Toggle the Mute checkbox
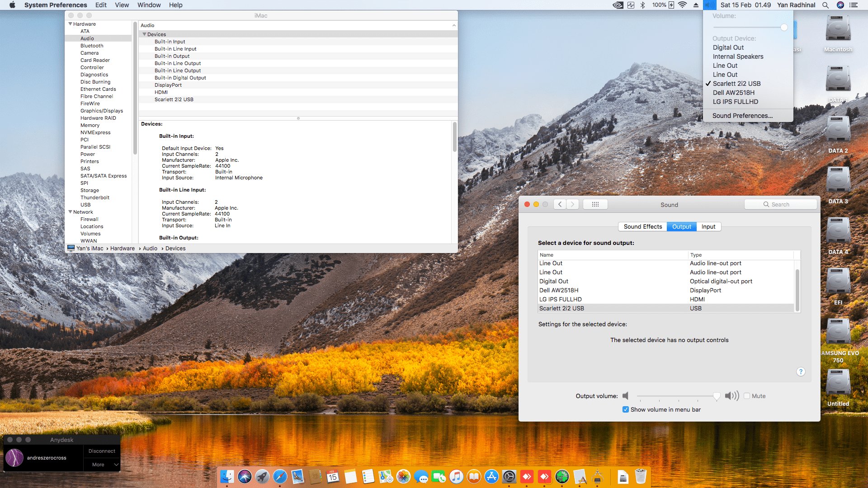 tap(747, 396)
